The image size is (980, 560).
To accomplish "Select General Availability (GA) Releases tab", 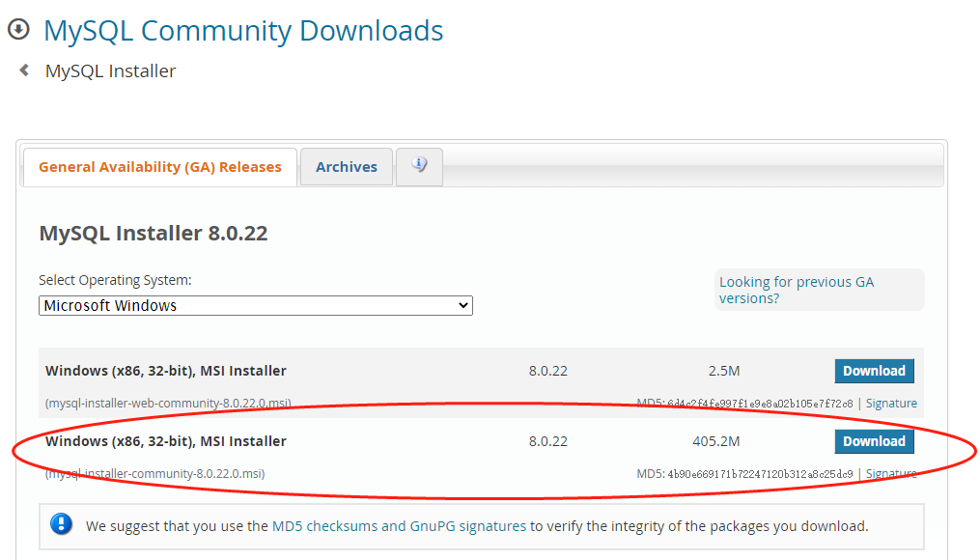I will (x=160, y=167).
